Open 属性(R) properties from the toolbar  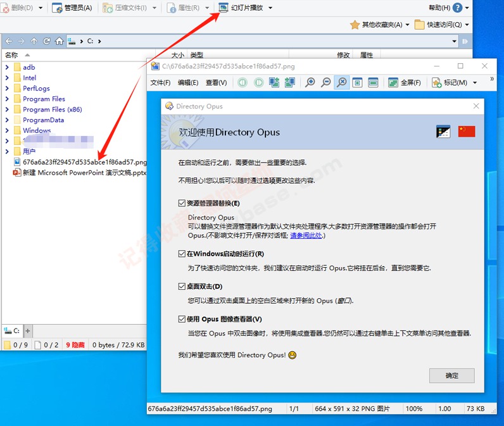[183, 8]
